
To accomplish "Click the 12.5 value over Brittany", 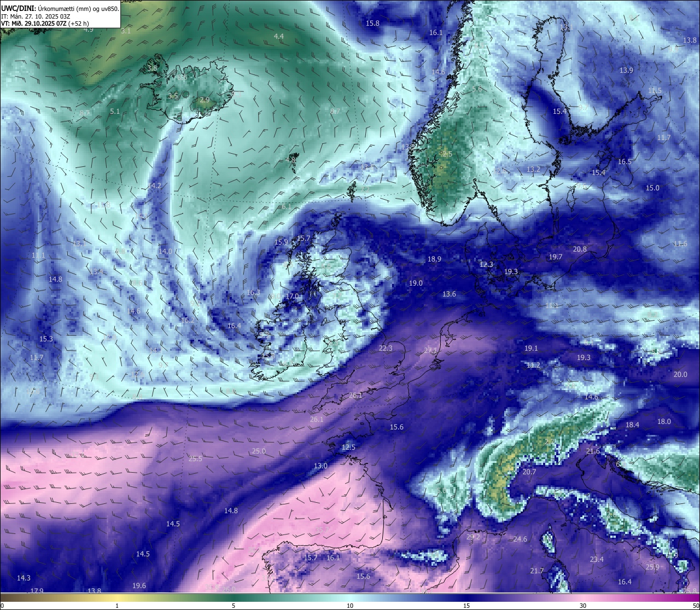I will [348, 447].
